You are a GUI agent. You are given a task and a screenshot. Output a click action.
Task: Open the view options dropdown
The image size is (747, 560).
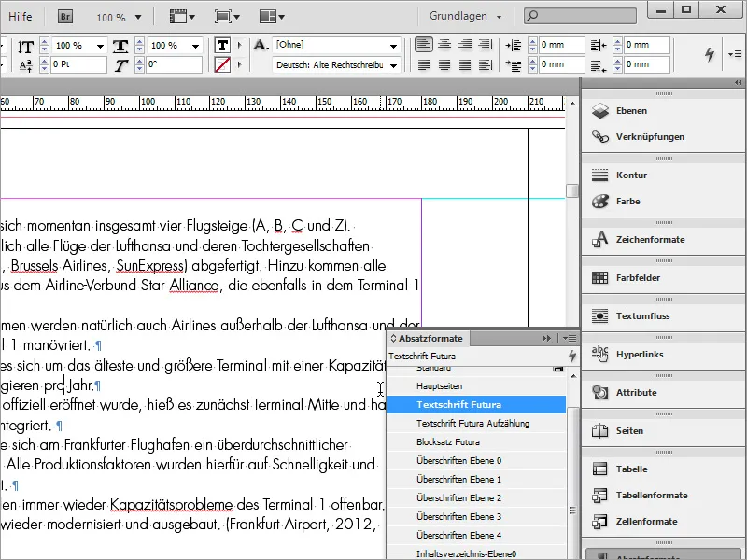(x=182, y=17)
